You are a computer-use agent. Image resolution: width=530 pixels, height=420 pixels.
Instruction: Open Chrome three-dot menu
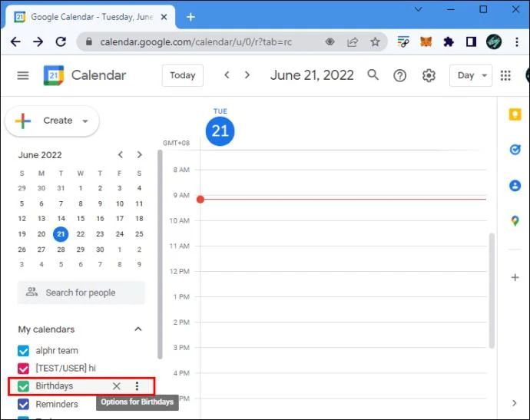(517, 42)
